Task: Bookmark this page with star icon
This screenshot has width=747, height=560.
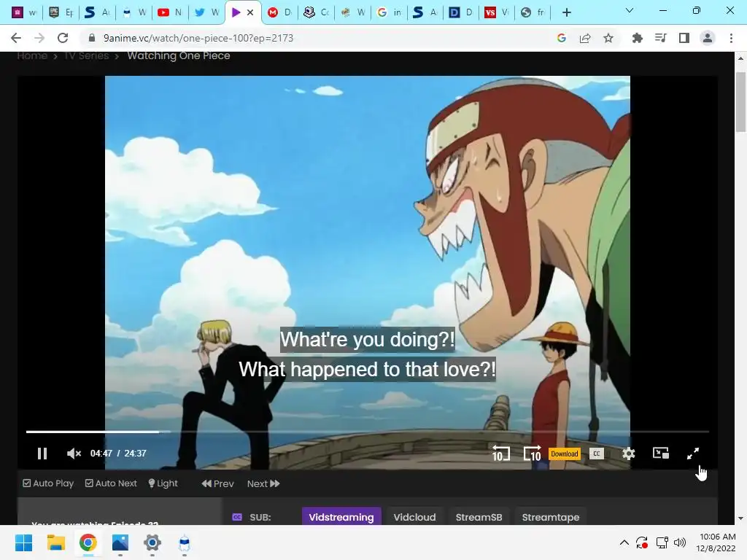Action: [x=608, y=38]
